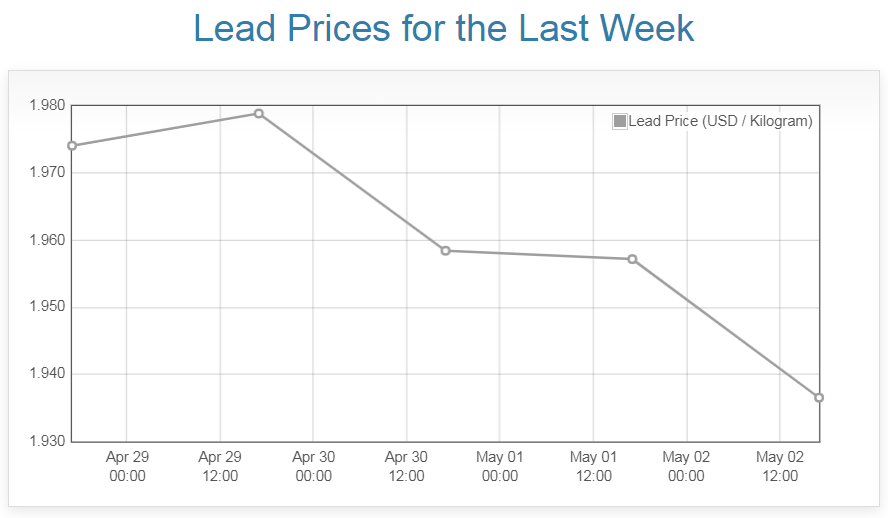Click the 1.980 y-axis value
The image size is (888, 518).
pyautogui.click(x=47, y=106)
